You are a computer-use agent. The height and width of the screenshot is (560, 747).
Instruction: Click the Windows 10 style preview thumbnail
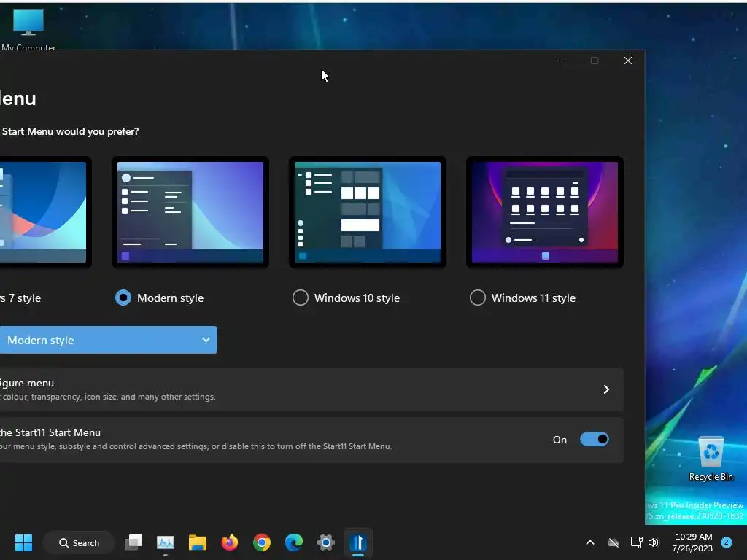(368, 212)
